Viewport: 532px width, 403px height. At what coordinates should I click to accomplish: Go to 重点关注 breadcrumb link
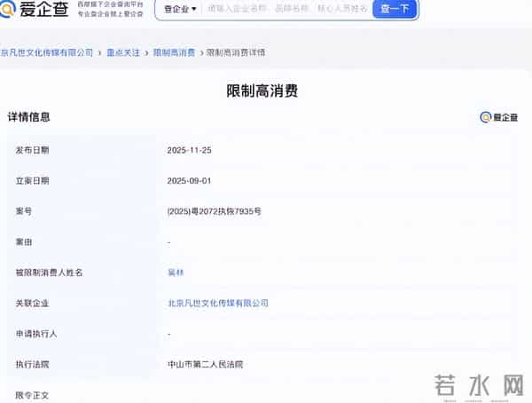coord(123,52)
